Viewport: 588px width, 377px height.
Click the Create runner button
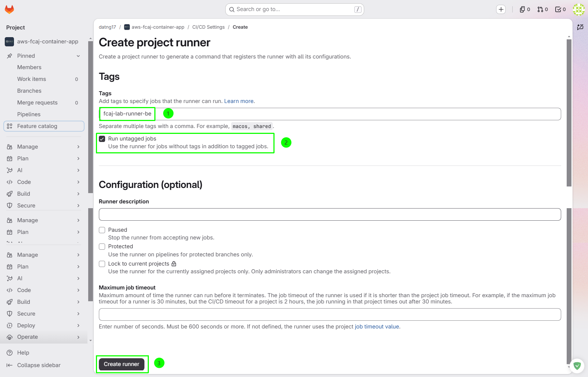122,364
